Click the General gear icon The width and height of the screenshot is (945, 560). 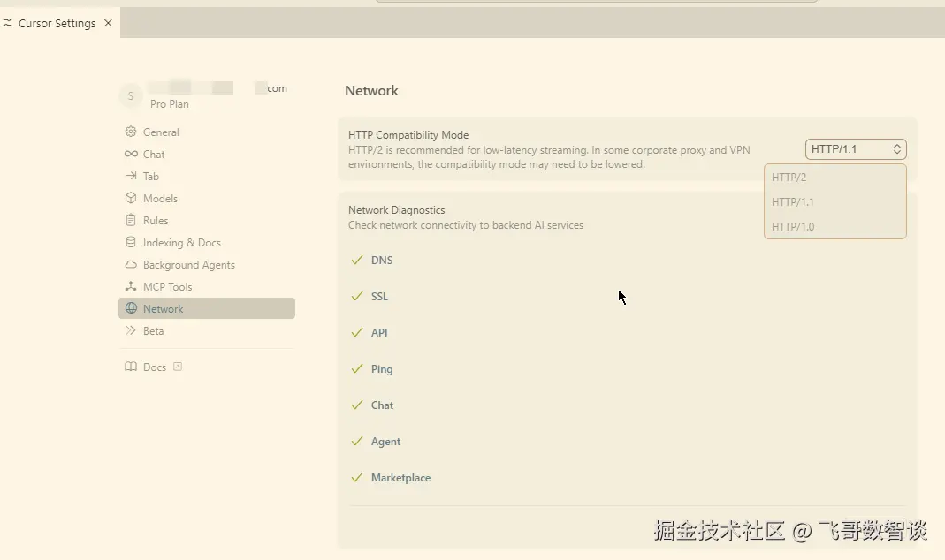coord(131,132)
